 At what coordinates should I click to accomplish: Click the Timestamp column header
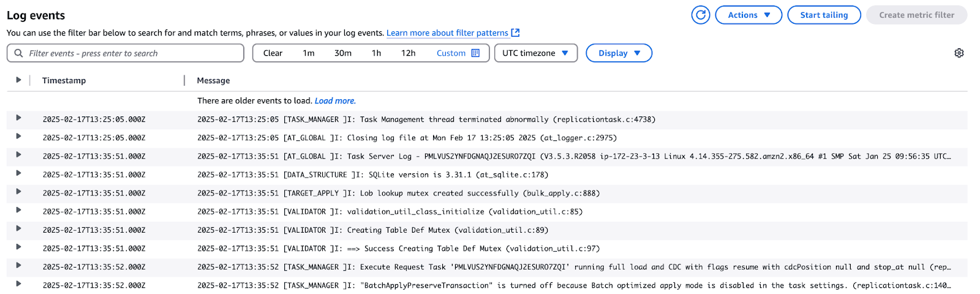64,80
